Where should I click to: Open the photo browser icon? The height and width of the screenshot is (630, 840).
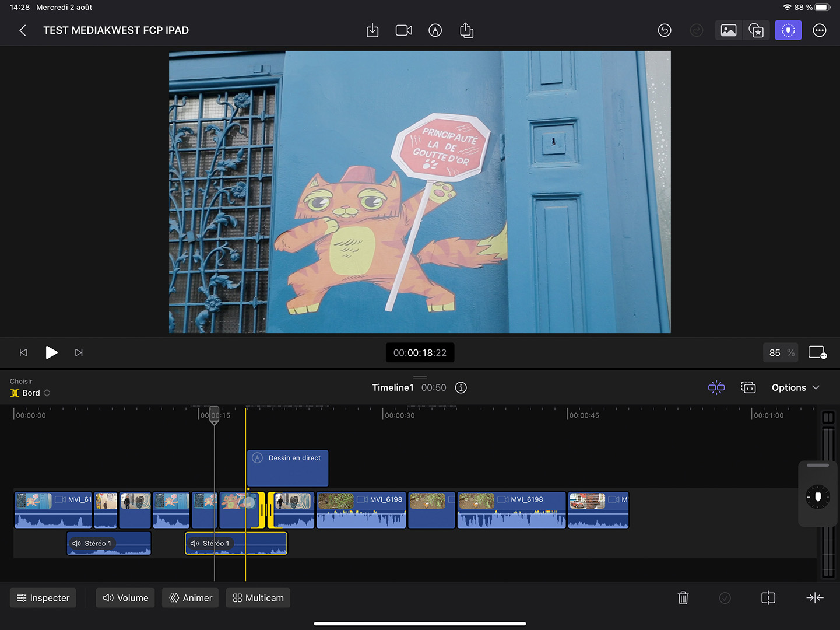[728, 30]
